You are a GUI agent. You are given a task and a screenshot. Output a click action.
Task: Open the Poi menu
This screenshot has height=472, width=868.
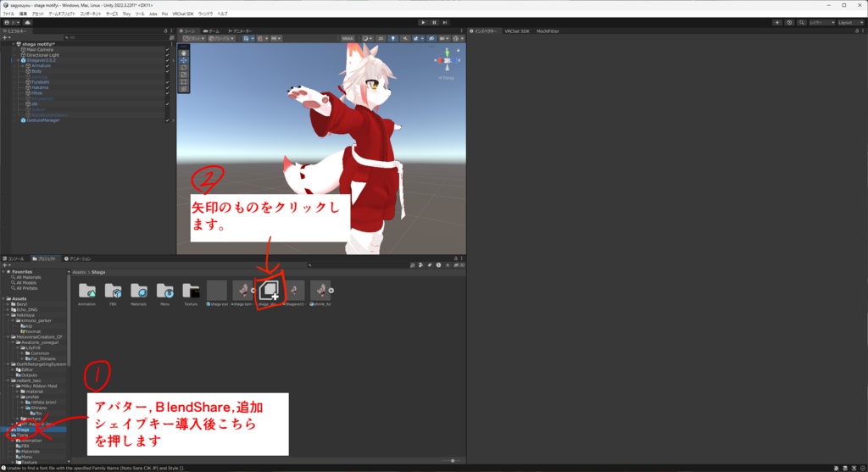[164, 14]
